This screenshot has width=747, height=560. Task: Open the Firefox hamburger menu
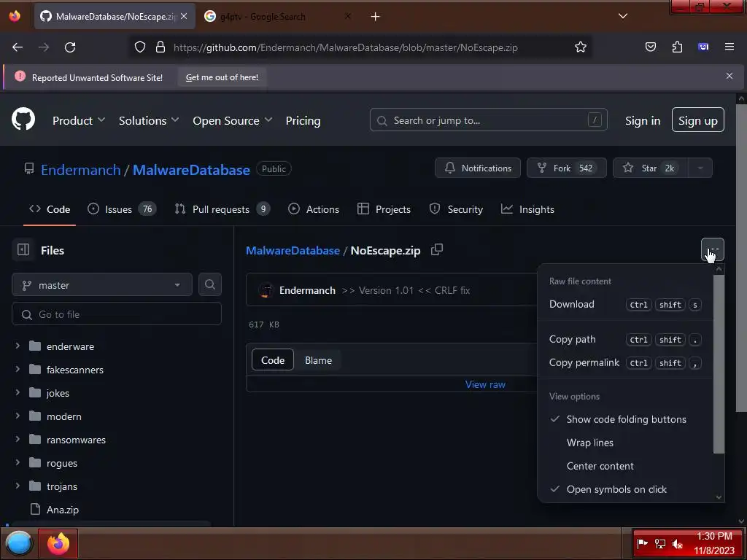(729, 47)
